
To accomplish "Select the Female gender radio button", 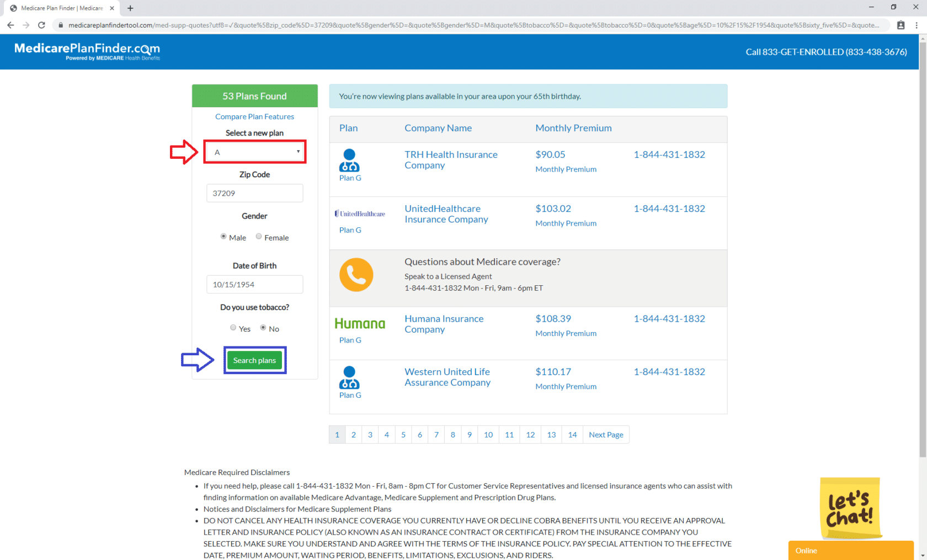I will (258, 236).
